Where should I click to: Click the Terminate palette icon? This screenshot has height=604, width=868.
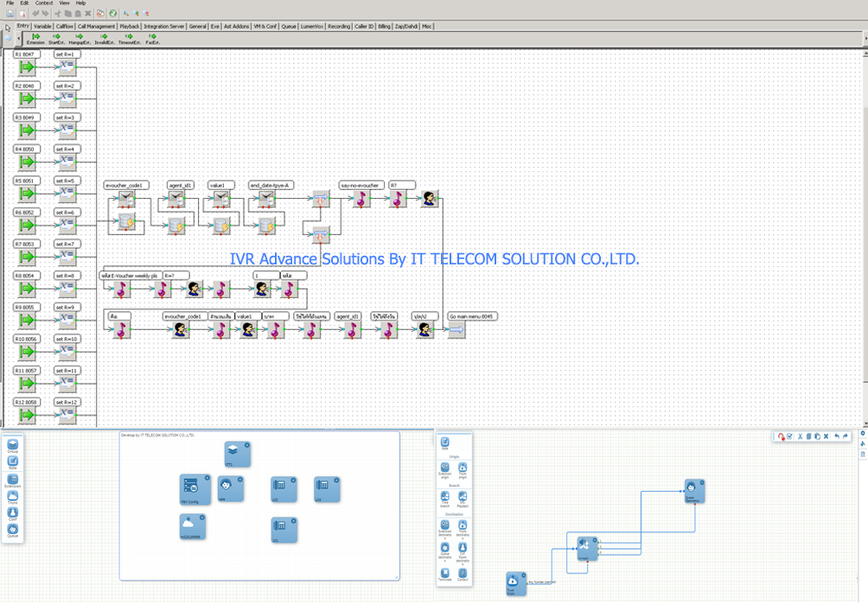pos(445,575)
